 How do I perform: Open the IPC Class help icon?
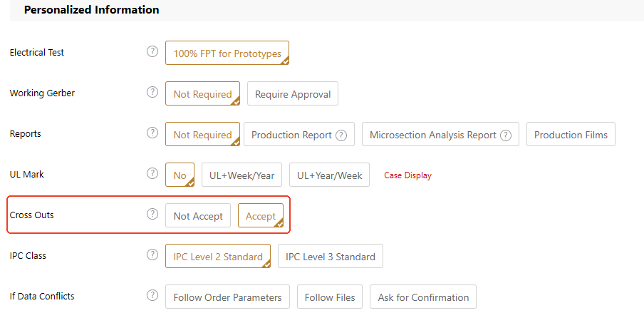tap(152, 255)
